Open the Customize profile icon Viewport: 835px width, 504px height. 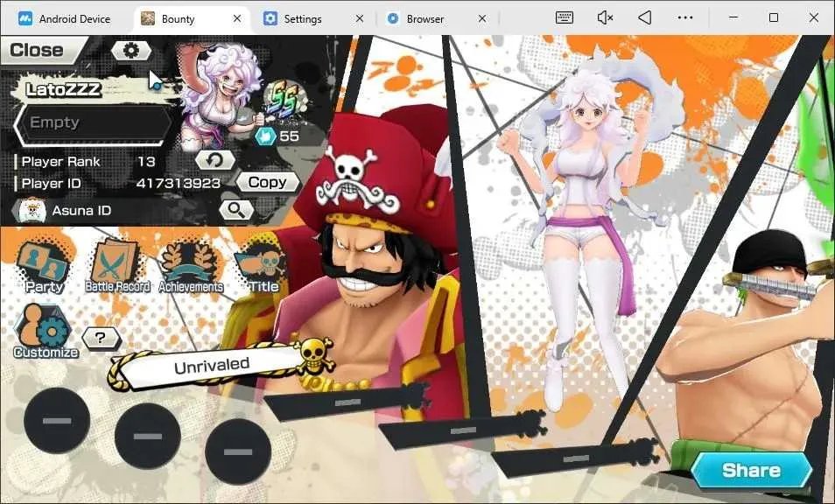coord(46,331)
